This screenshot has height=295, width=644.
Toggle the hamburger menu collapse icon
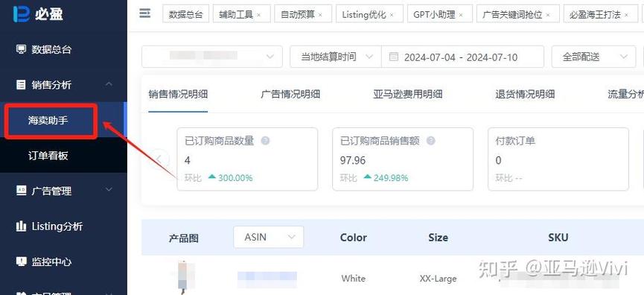click(145, 13)
